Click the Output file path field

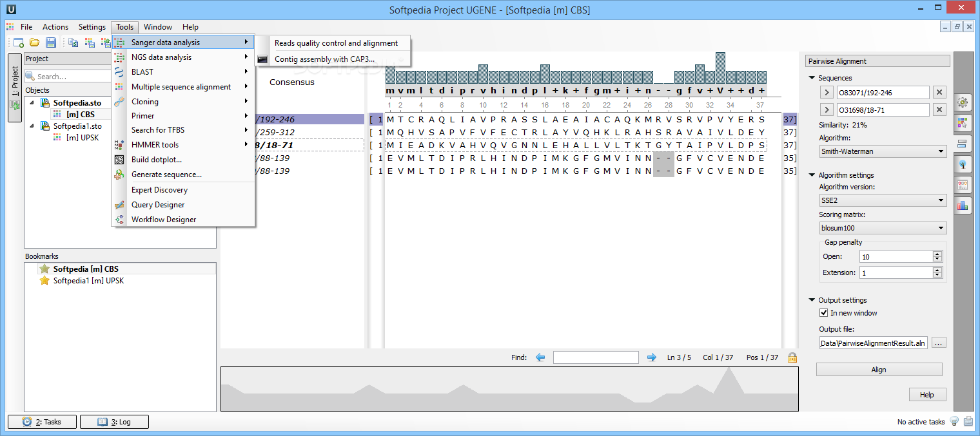tap(874, 343)
